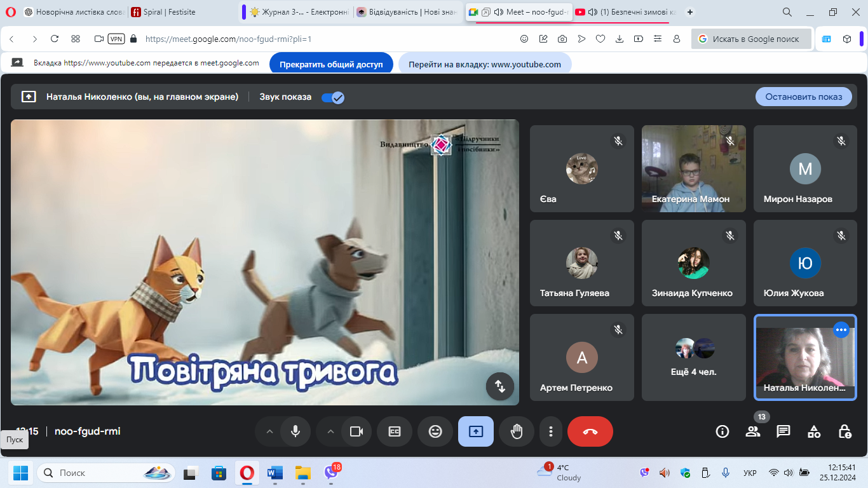Open Windows Start button
The image size is (868, 488).
(x=20, y=473)
